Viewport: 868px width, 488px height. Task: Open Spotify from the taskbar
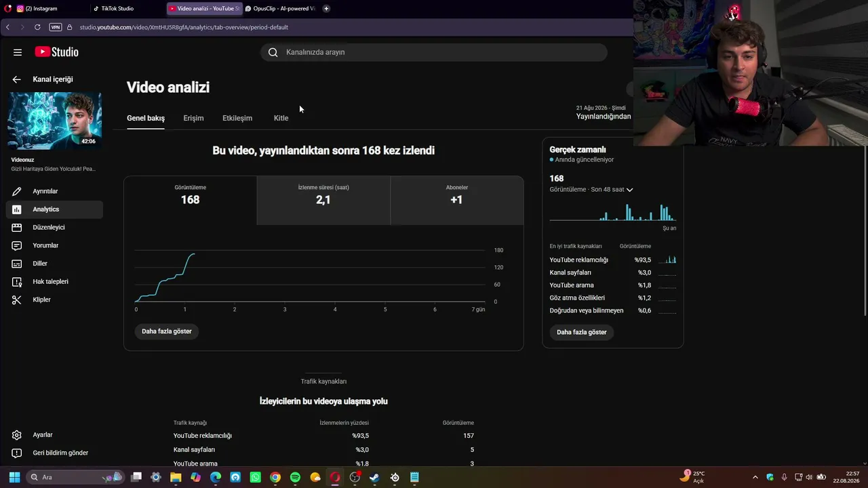[x=295, y=477]
